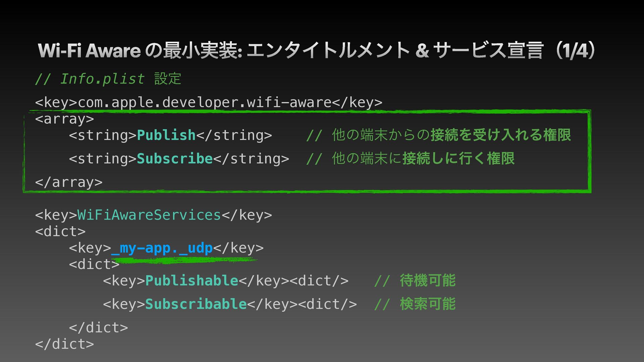Click the bold Subscribe string value

point(175,159)
